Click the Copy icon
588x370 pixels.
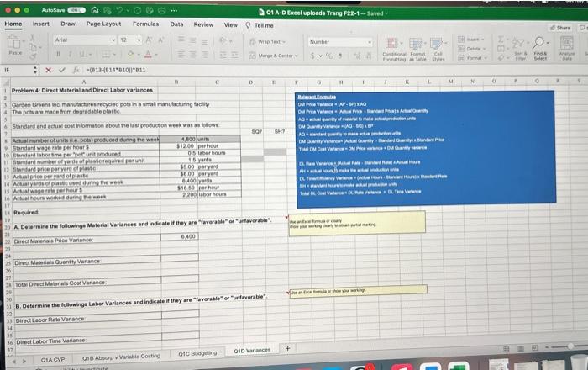click(33, 47)
